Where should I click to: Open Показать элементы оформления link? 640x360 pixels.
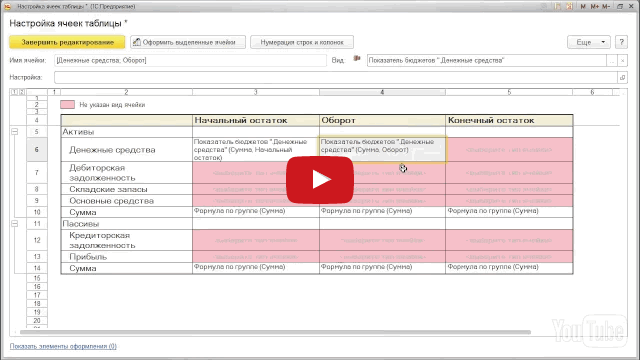pyautogui.click(x=63, y=346)
